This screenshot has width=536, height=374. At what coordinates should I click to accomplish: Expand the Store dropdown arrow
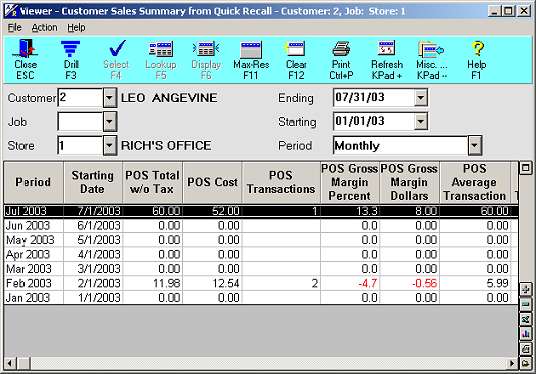point(109,146)
